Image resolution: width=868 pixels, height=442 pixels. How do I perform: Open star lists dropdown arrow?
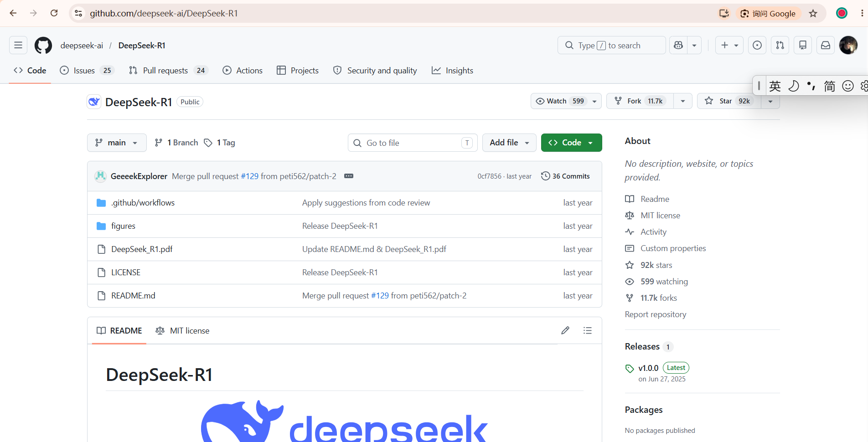pos(770,101)
